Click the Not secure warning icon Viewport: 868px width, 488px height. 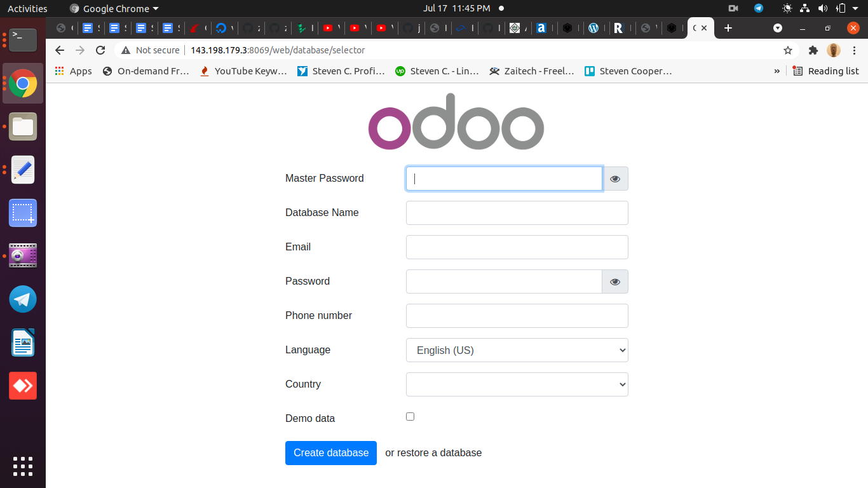126,50
